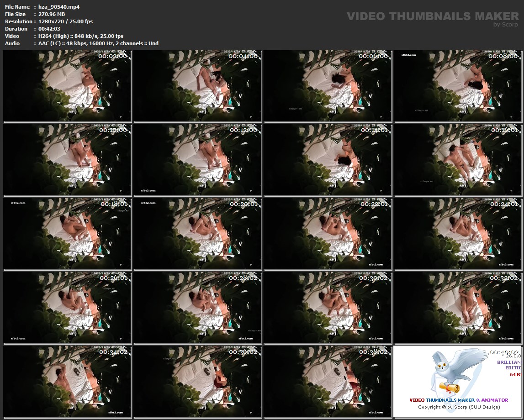This screenshot has height=420, width=524.
Task: Open the frame at timestamp 00:16:01
Action: pos(458,160)
